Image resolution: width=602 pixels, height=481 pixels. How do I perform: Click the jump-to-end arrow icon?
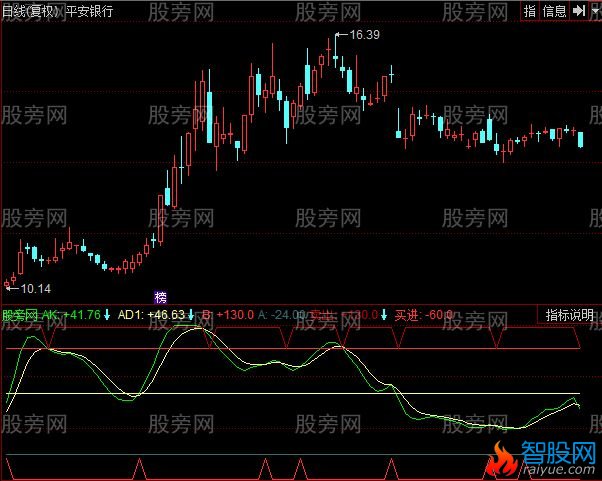point(578,11)
